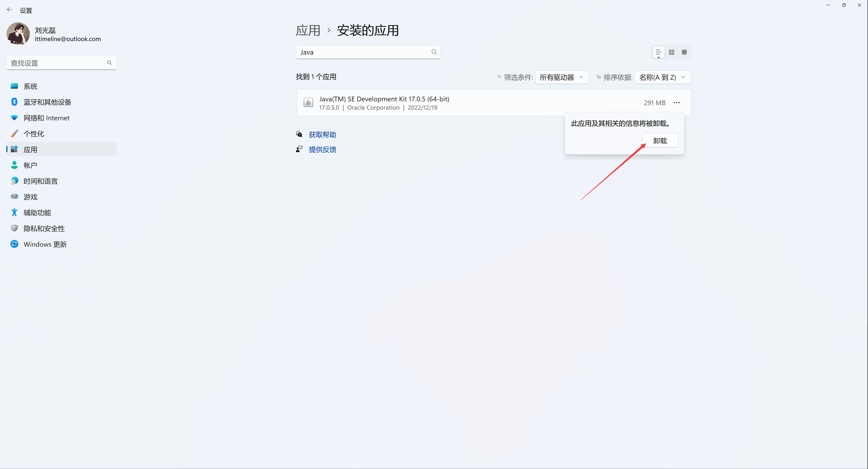This screenshot has width=868, height=469.
Task: Click the 安装的应用 page heading
Action: click(x=368, y=30)
